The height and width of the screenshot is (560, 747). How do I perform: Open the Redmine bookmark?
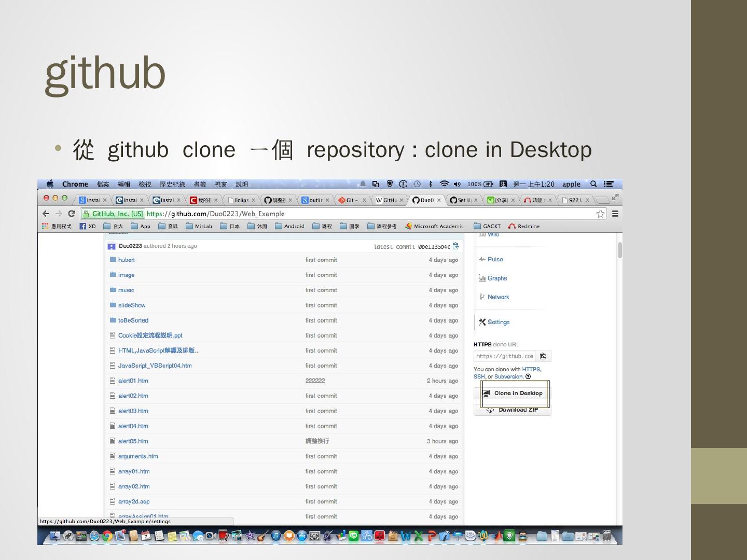tap(524, 226)
